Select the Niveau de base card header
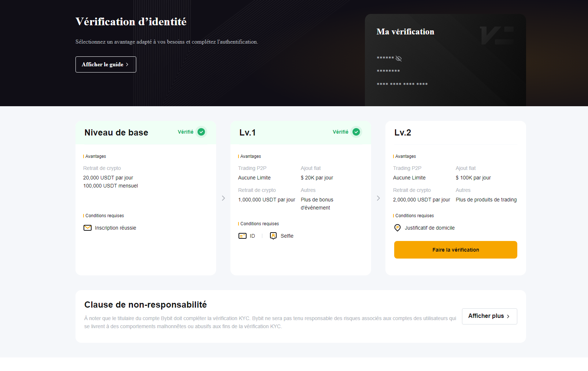The height and width of the screenshot is (371, 588). click(x=116, y=133)
